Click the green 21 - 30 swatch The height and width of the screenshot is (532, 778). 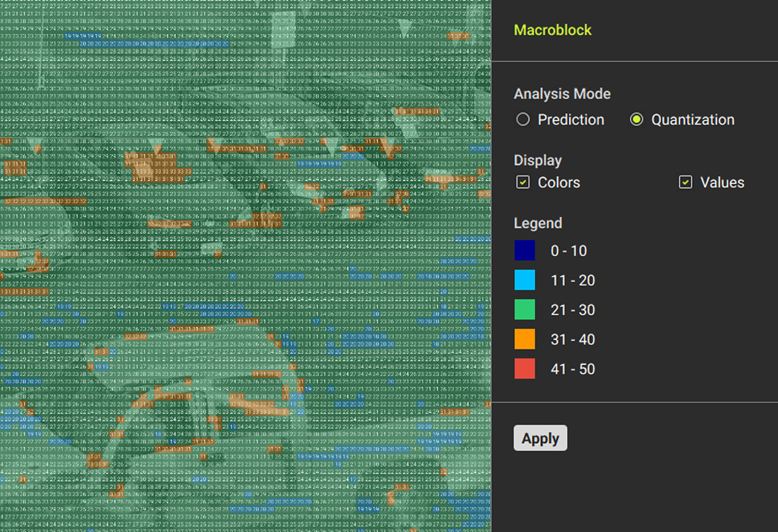click(524, 310)
